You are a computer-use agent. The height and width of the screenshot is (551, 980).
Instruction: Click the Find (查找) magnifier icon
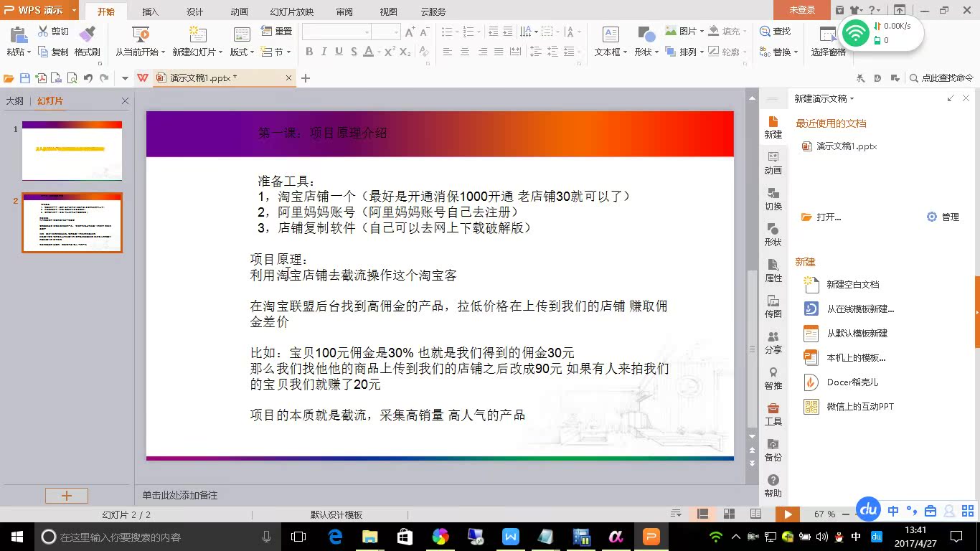pos(765,32)
